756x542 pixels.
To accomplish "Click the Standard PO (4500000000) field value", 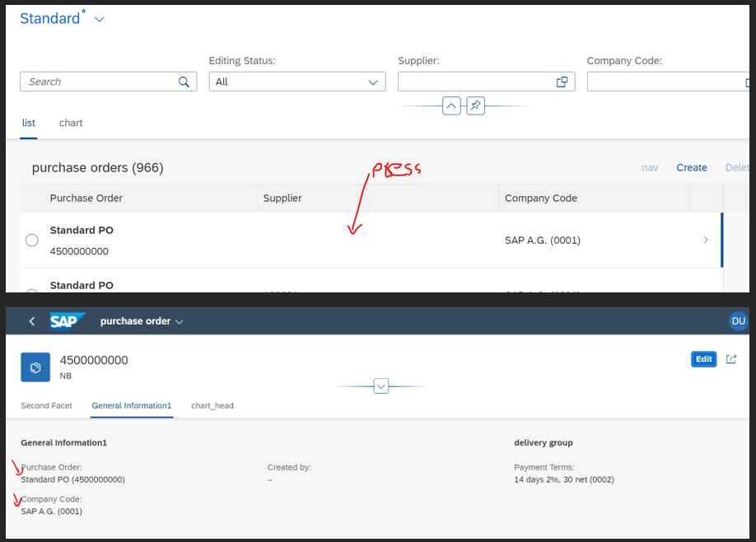I will coord(72,479).
